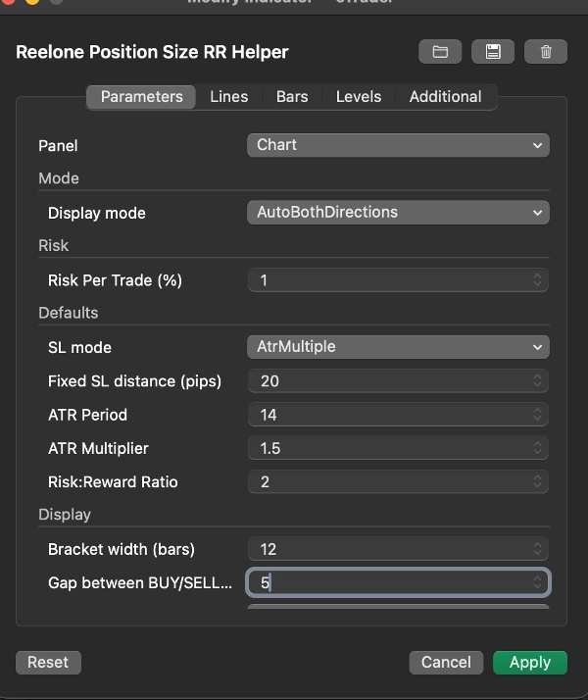Click the Display mode label
Viewport: 588px width, 700px height.
97,214
